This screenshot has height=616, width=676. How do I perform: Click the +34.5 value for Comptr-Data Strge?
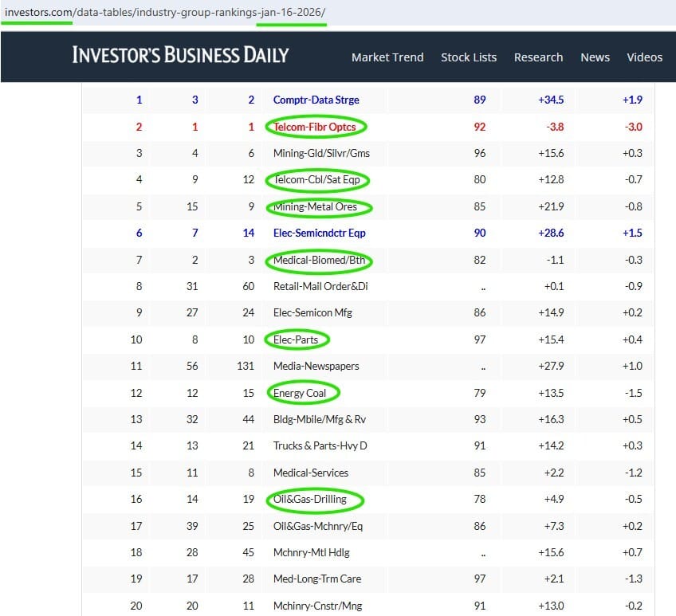[551, 100]
